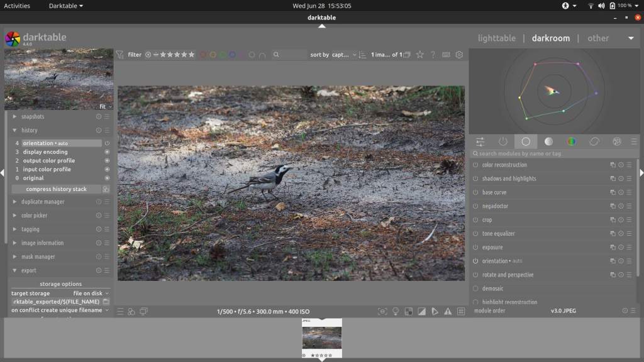Toggle guides grid overlay icon
644x362 pixels.
click(x=461, y=312)
